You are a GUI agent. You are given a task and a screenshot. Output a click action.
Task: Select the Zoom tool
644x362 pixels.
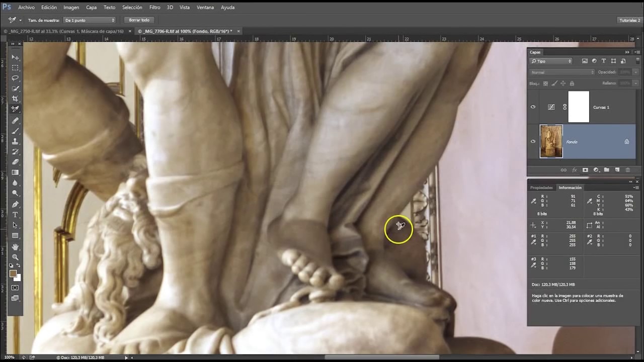tap(15, 257)
